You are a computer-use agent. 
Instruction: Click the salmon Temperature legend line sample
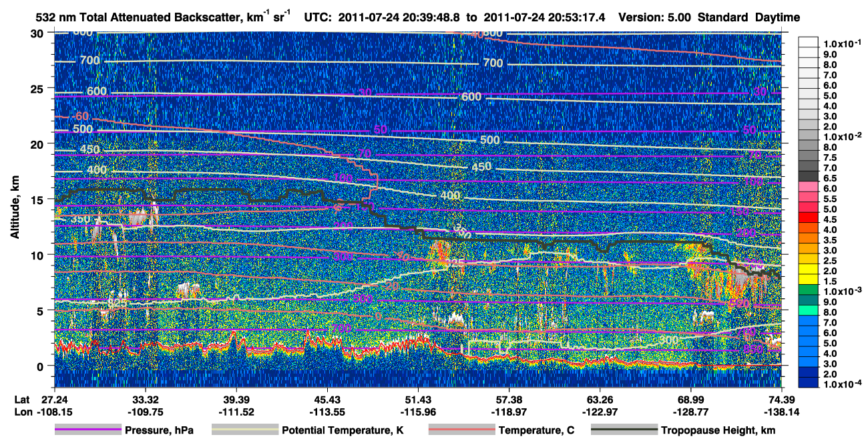pos(461,430)
